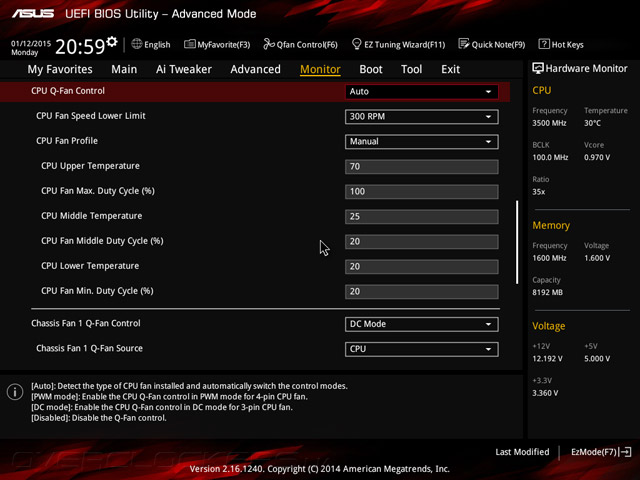Click the info icon beside help text
Viewport: 640px width, 480px height.
tap(15, 392)
